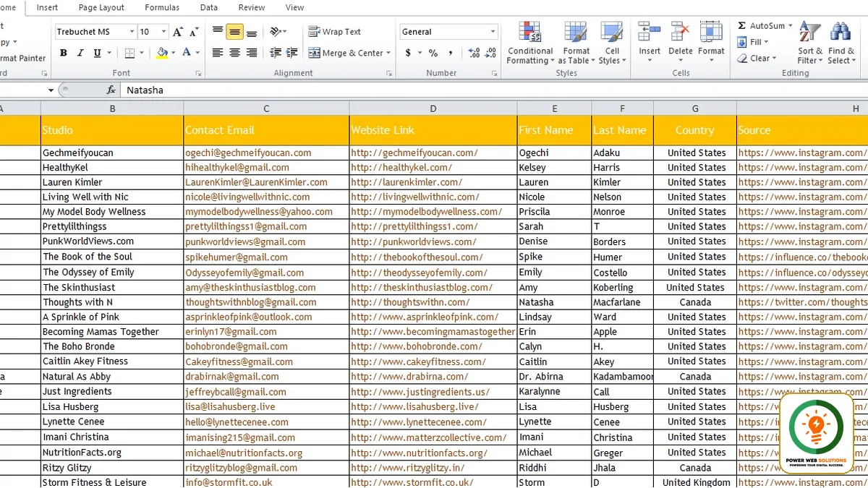Increase indent of cell contents
This screenshot has width=868, height=488.
(x=292, y=53)
